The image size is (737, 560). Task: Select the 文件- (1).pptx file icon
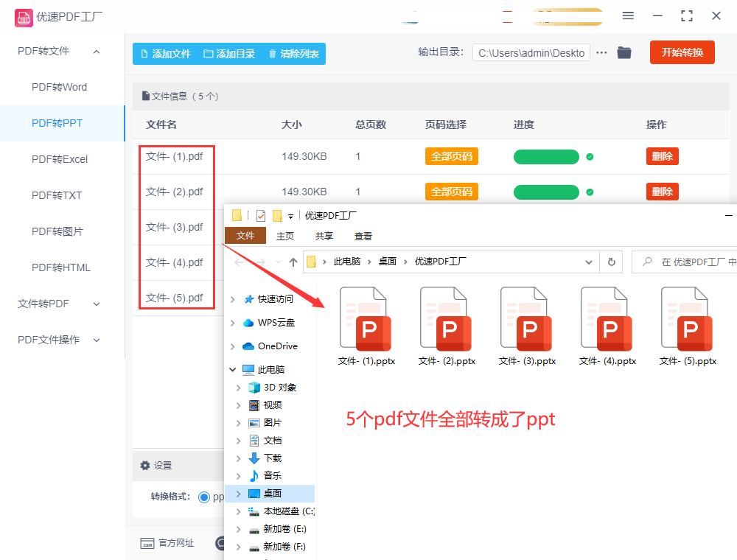pyautogui.click(x=366, y=320)
